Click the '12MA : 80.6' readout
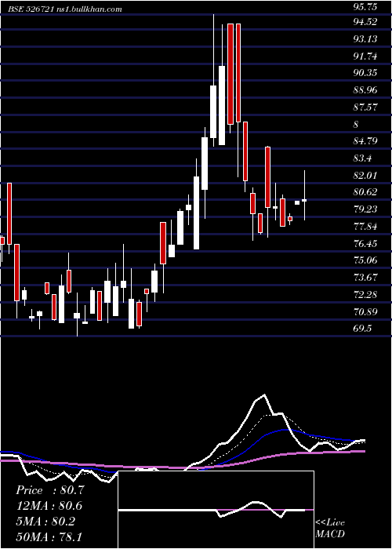This screenshot has width=392, height=549. pos(50,506)
